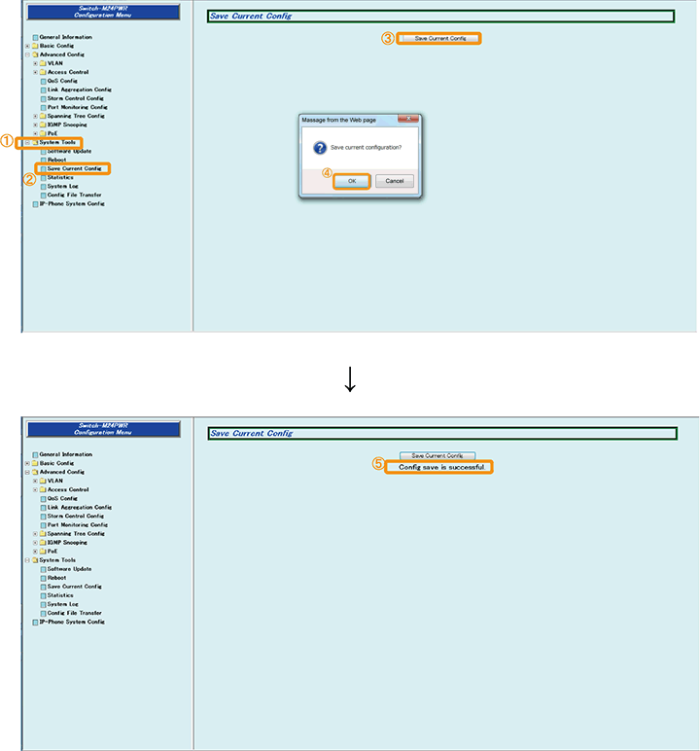Image resolution: width=700 pixels, height=751 pixels.
Task: Expand the VLAN folder in the upper menu
Action: tap(35, 63)
